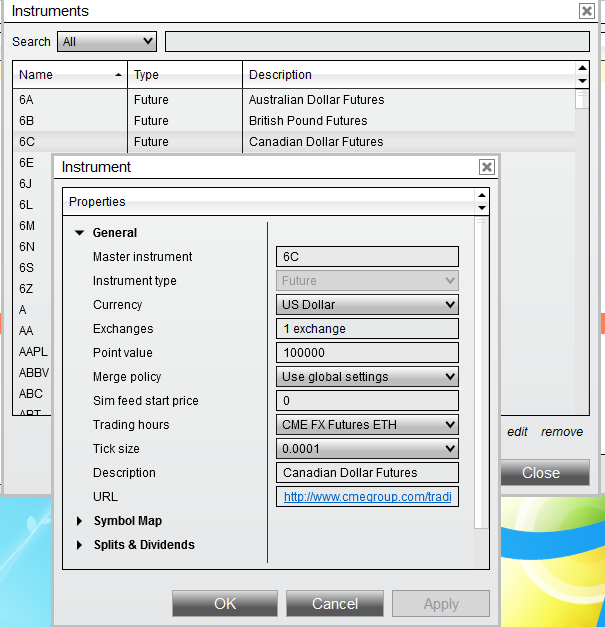
Task: Click the Point value input field
Action: click(x=367, y=353)
